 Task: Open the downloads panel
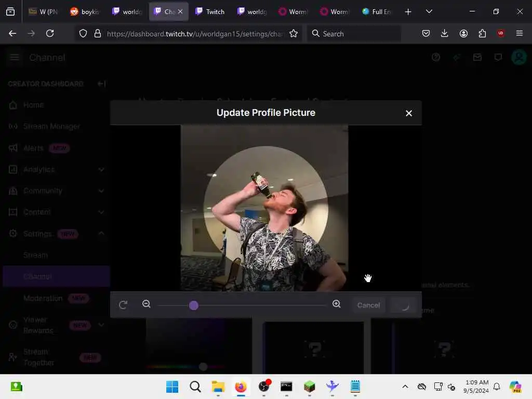pyautogui.click(x=445, y=33)
